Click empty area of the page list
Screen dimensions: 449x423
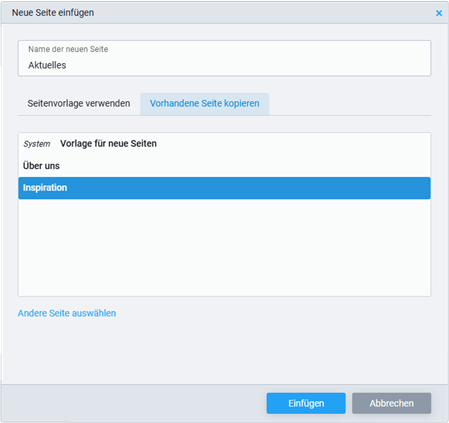pyautogui.click(x=224, y=247)
